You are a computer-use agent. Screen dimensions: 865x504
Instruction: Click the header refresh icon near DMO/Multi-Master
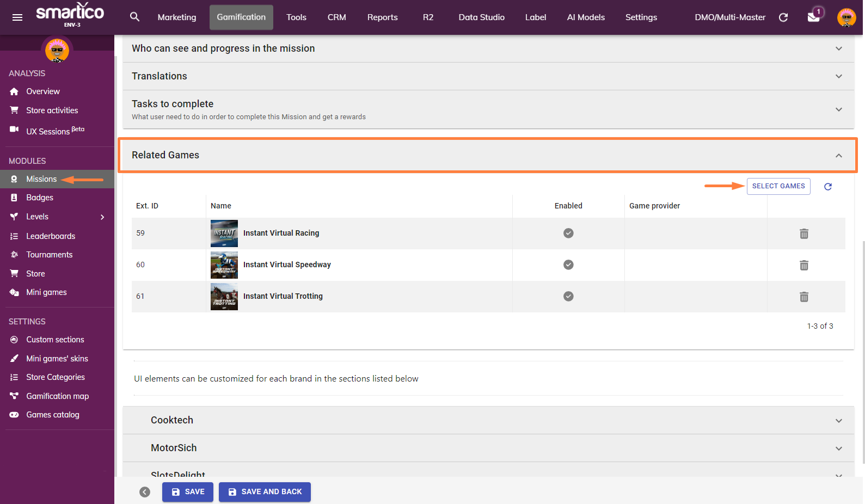(x=783, y=17)
